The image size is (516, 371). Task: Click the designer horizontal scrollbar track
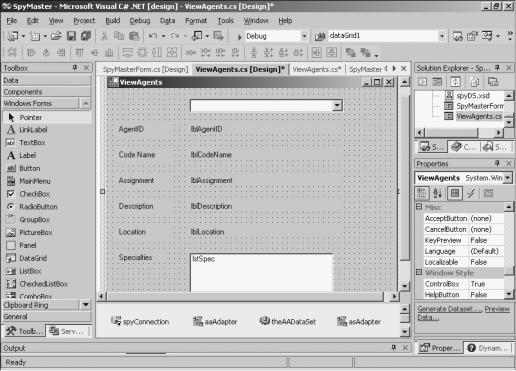[245, 296]
